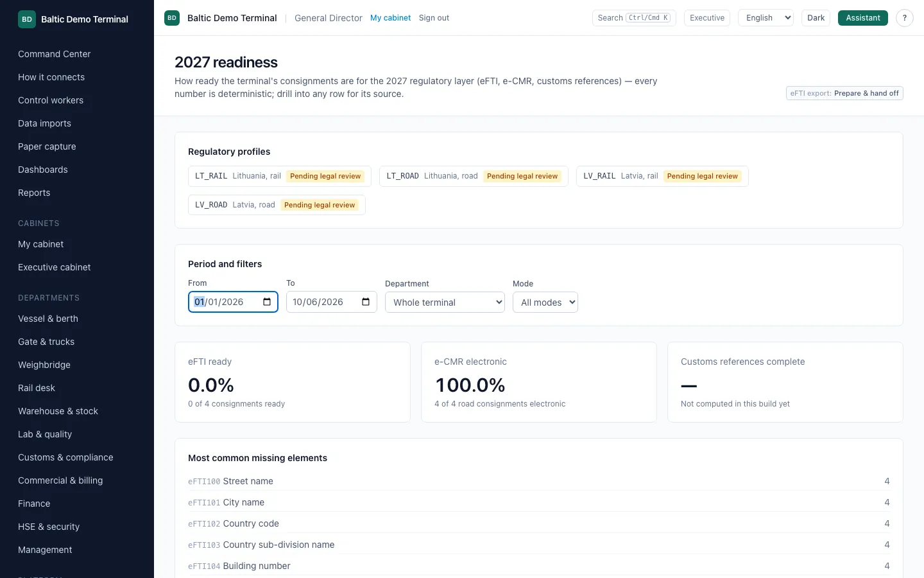Expand the Department Whole terminal dropdown
This screenshot has width=924, height=578.
point(445,302)
